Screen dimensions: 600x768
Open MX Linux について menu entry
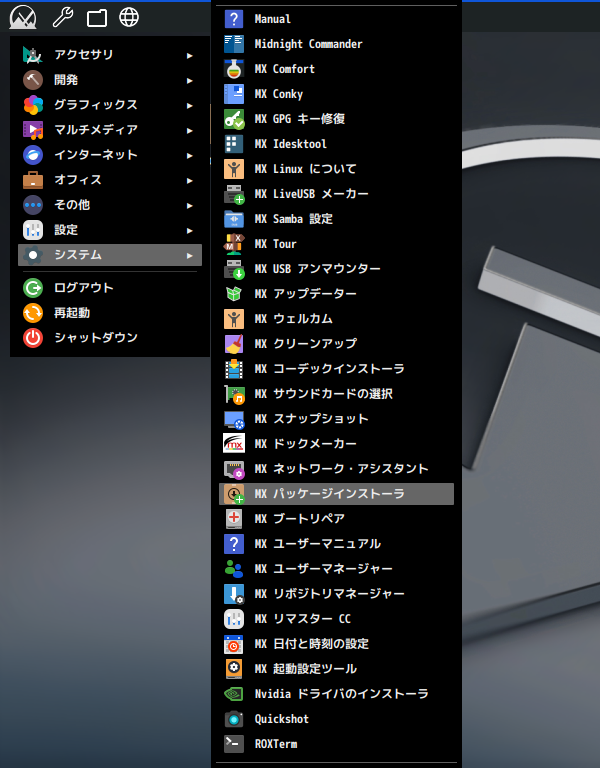pyautogui.click(x=336, y=169)
